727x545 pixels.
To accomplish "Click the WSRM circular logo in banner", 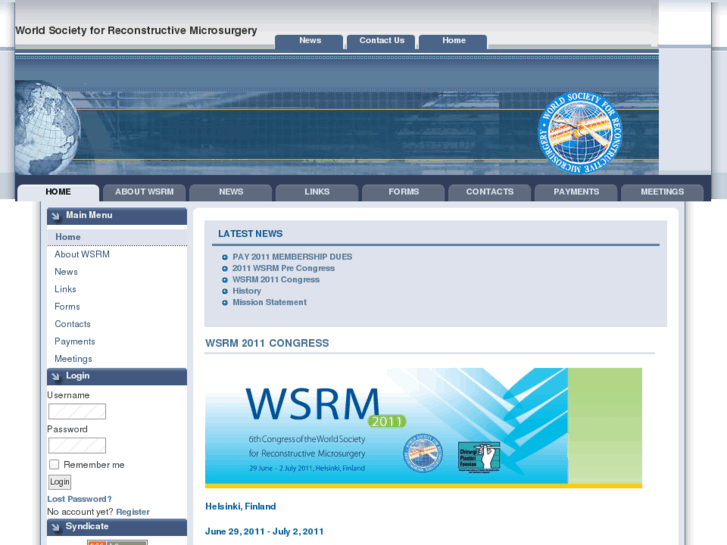I will pyautogui.click(x=580, y=133).
